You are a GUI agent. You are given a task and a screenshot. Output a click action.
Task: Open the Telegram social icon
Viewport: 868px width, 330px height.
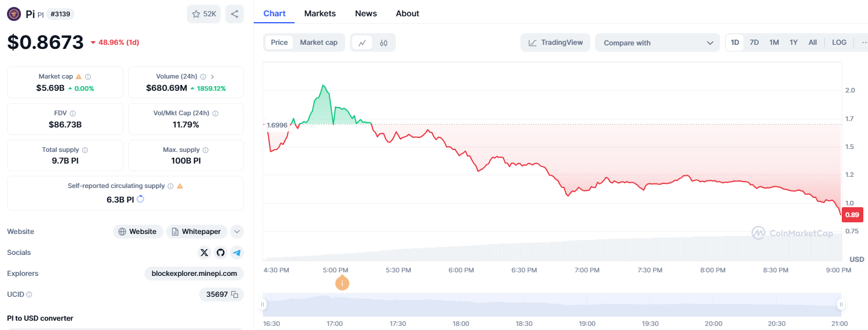pos(236,253)
